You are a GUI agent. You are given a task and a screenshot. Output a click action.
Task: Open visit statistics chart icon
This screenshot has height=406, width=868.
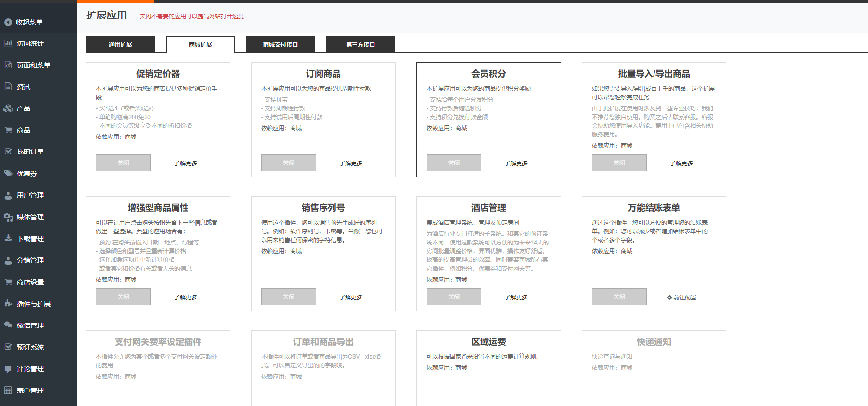[x=8, y=43]
